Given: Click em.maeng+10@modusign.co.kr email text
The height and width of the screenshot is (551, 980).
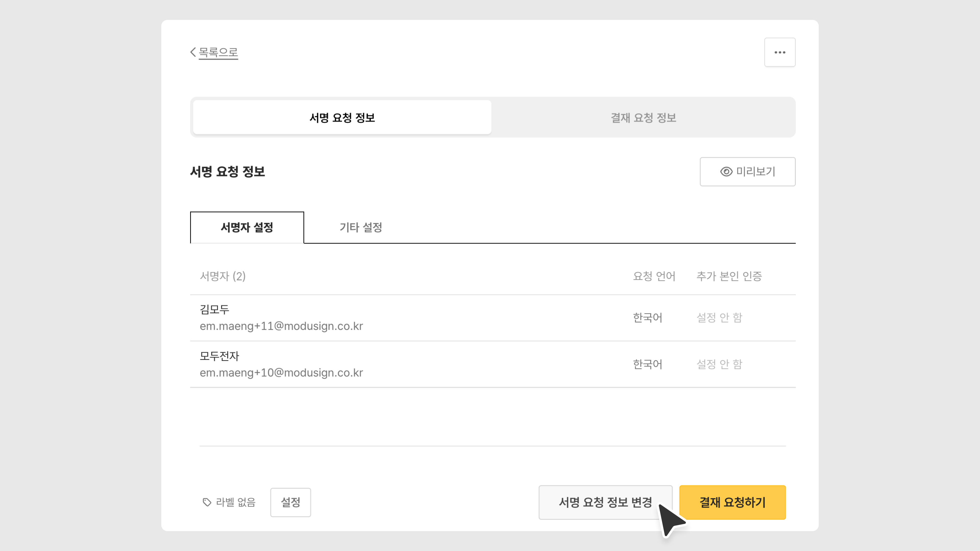Looking at the screenshot, I should (x=281, y=373).
